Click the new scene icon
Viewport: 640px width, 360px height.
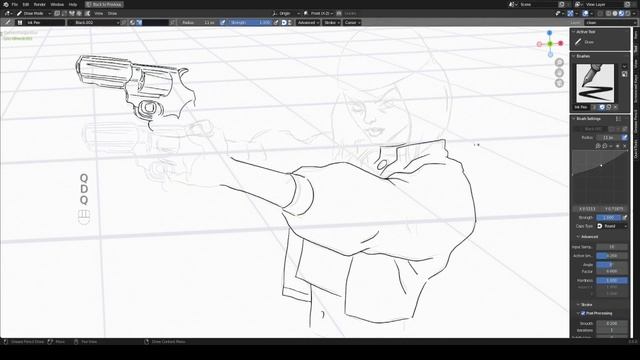[562, 4]
